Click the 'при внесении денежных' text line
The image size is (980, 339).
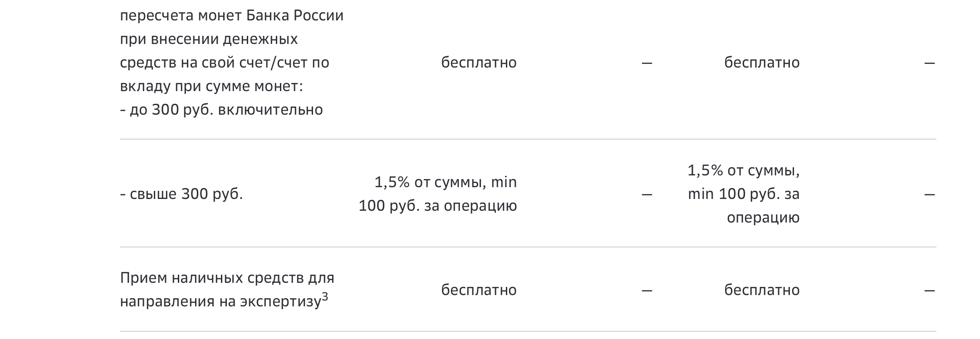[209, 39]
